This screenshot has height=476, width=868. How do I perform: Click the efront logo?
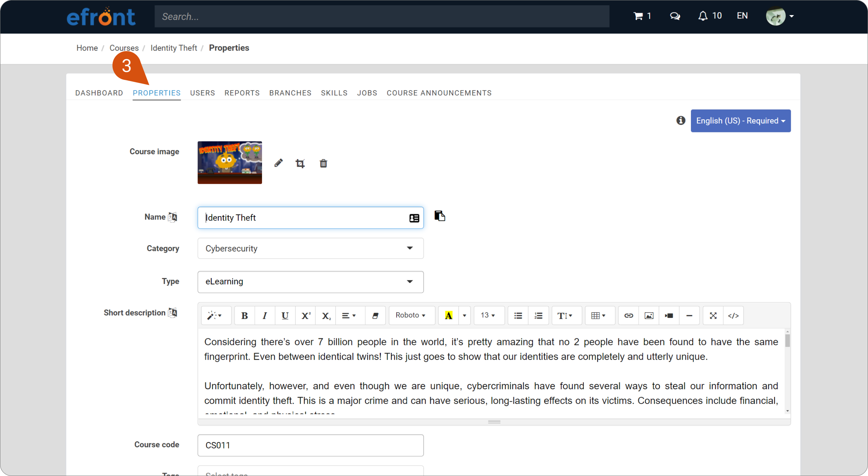click(x=101, y=17)
